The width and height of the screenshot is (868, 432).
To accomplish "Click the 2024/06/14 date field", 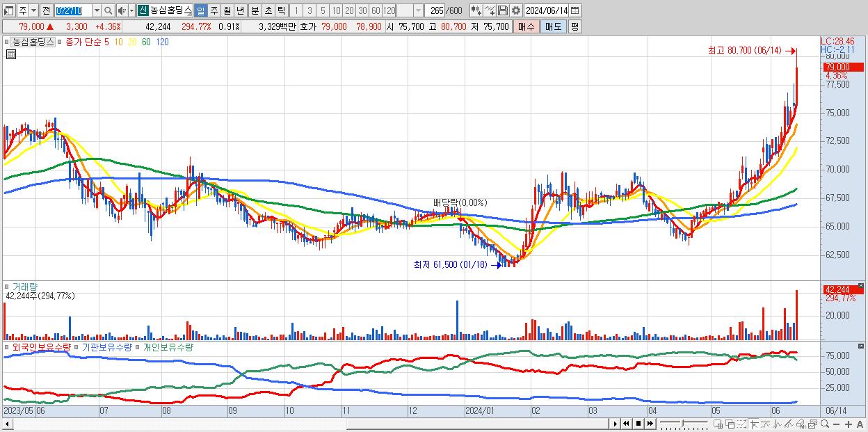I will click(x=546, y=11).
